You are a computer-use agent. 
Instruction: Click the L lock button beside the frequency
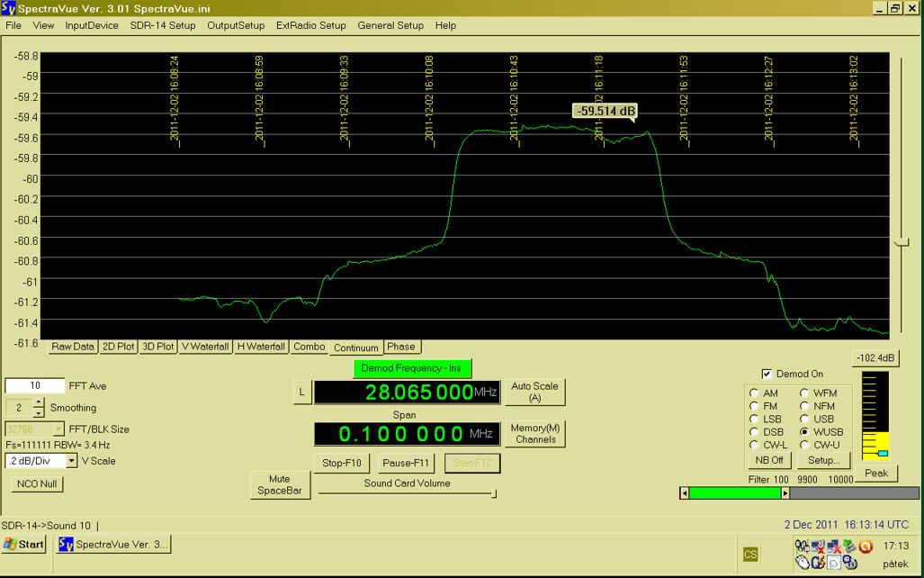301,392
